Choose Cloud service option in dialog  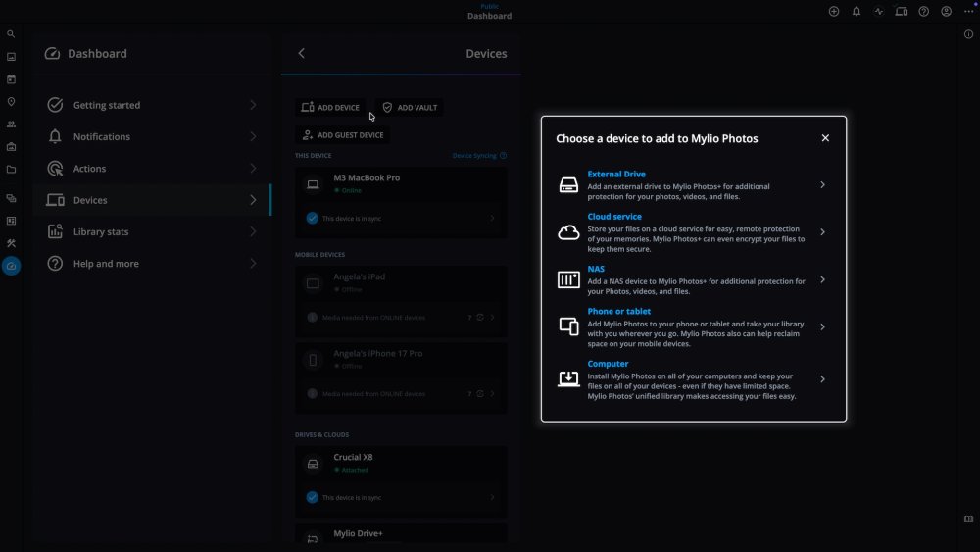tap(693, 232)
